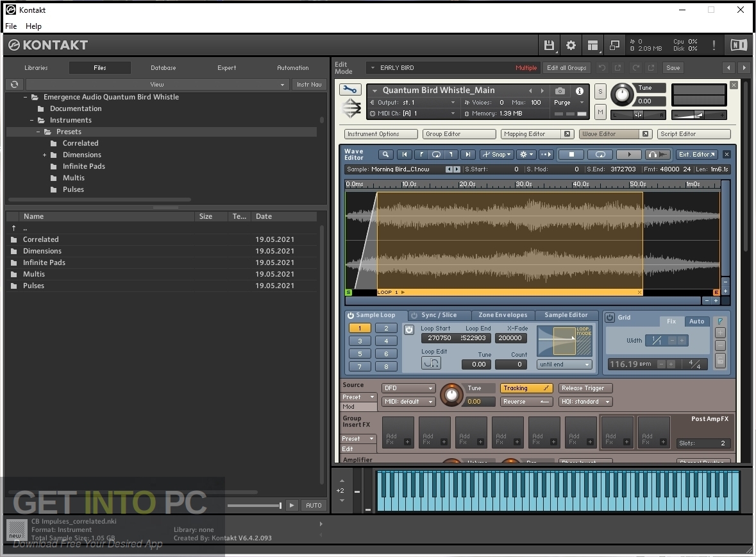The width and height of the screenshot is (756, 557).
Task: Toggle the minimized view icon
Action: click(x=614, y=46)
